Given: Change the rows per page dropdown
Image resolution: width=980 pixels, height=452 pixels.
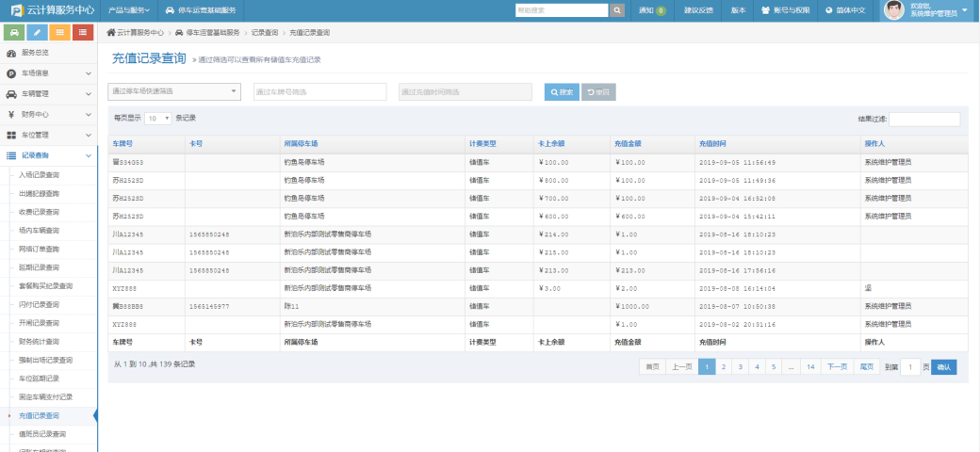Looking at the screenshot, I should coord(157,119).
